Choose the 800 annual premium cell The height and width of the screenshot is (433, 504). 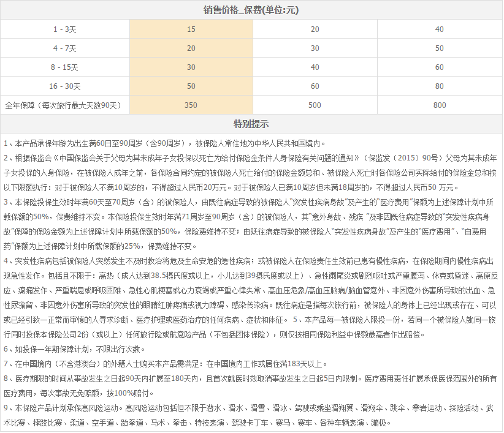tap(439, 105)
